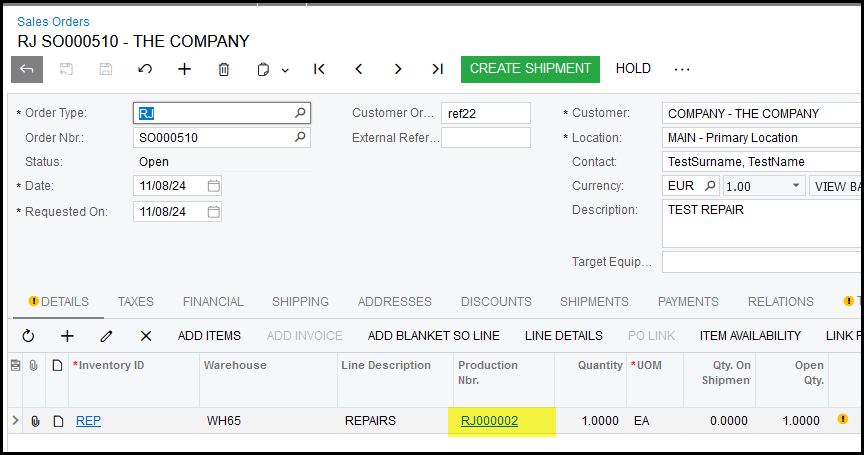Screen dimensions: 864x455
Task: Open the more actions ellipsis menu
Action: pyautogui.click(x=682, y=69)
